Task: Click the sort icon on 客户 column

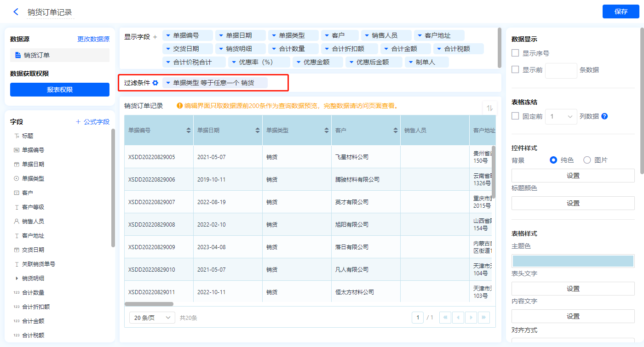Action: tap(396, 131)
